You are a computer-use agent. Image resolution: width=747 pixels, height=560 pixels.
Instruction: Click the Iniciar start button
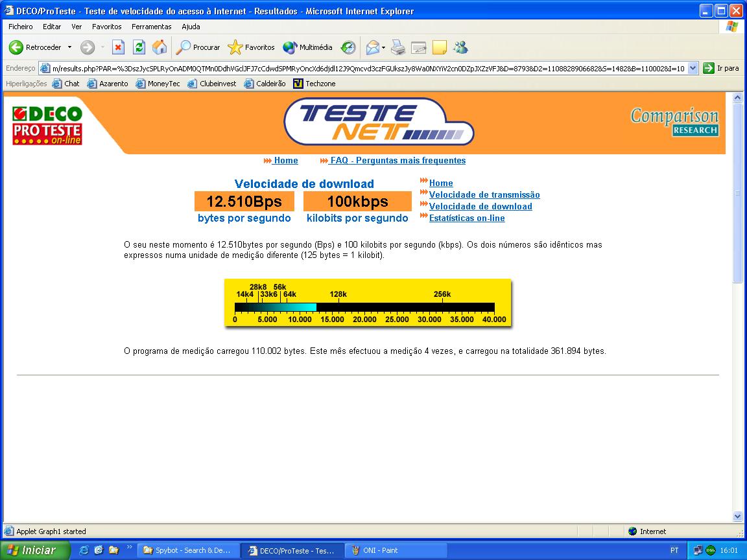(x=34, y=550)
